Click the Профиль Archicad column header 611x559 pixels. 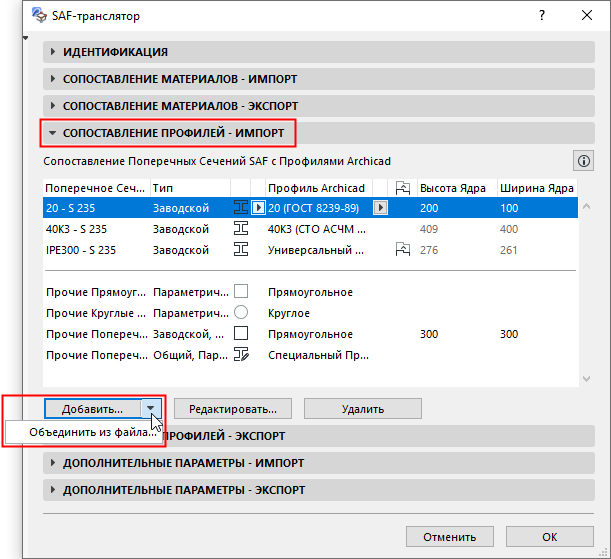click(319, 188)
